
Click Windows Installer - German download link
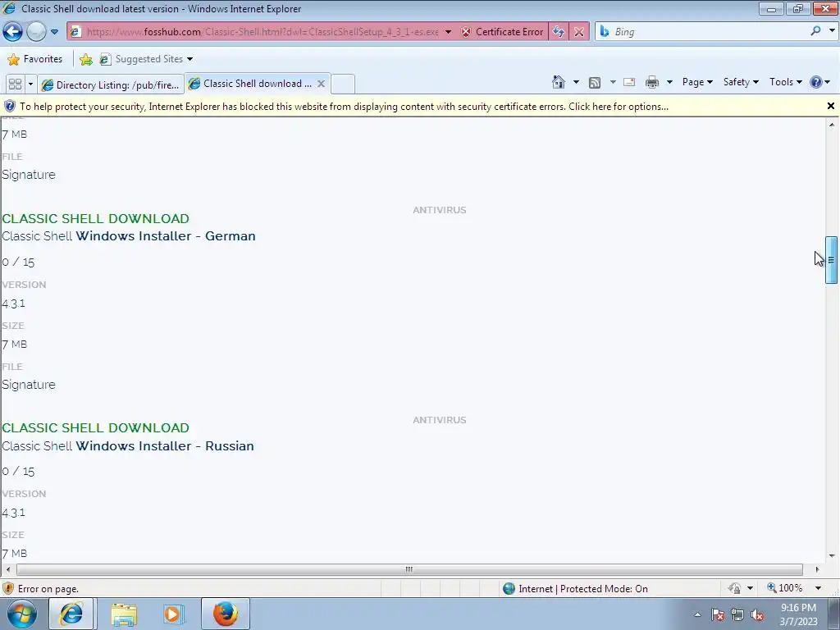tap(166, 235)
